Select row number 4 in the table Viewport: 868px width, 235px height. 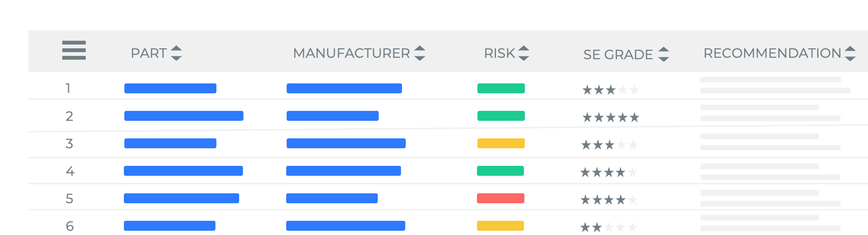(x=70, y=171)
